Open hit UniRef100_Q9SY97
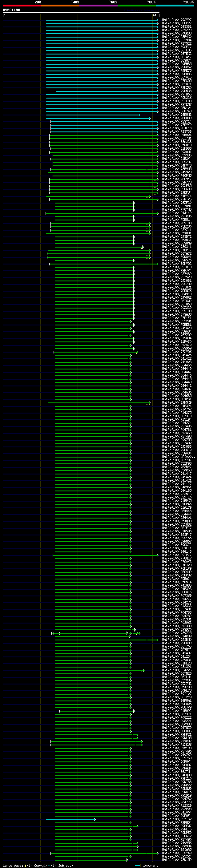 click(176, 20)
